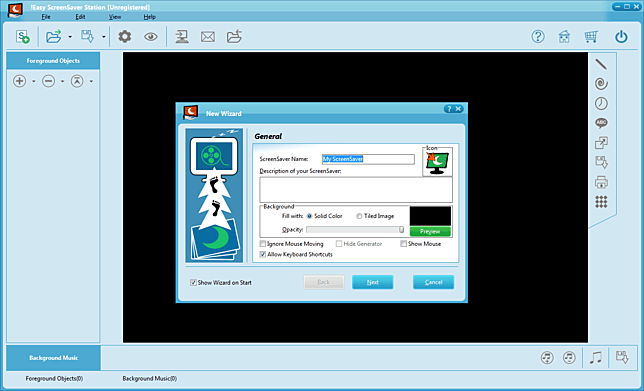The width and height of the screenshot is (644, 391).
Task: Click the save-with-arrow icon in right sidebar
Action: [x=602, y=162]
